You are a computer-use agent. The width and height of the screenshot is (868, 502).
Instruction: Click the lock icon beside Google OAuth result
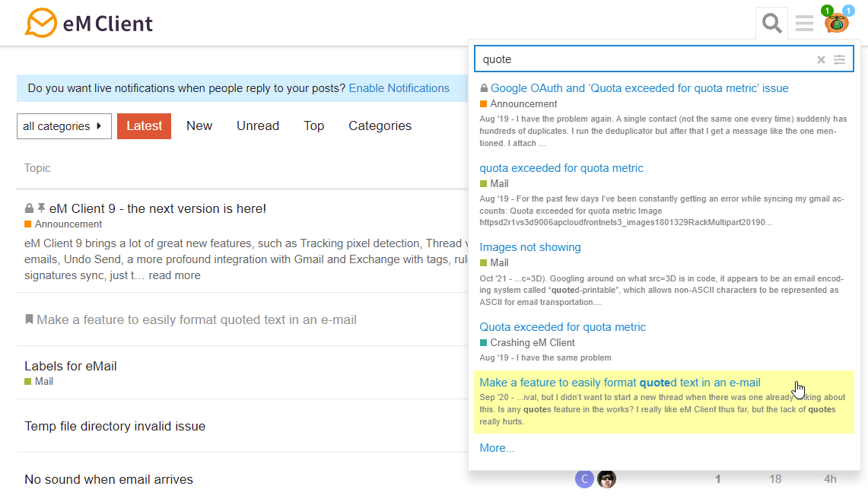coord(484,88)
